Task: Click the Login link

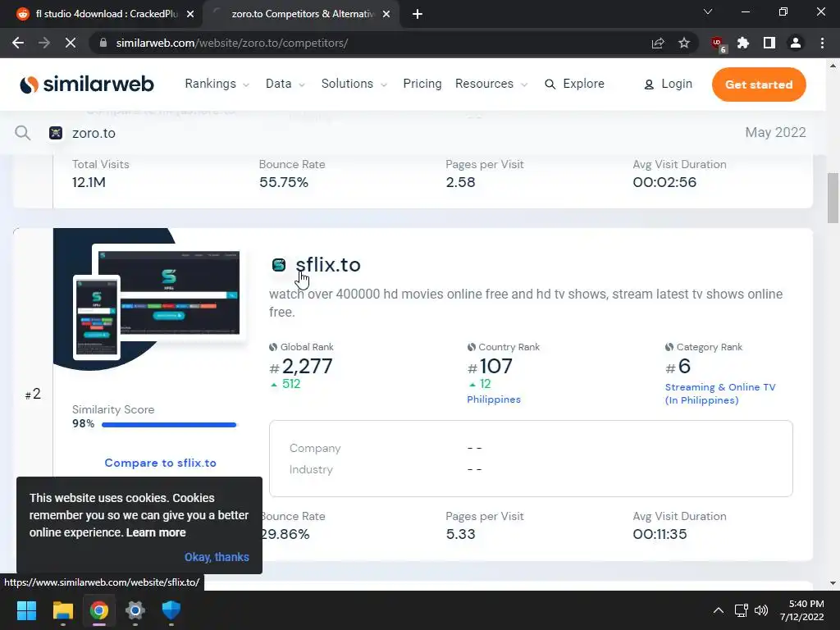Action: pyautogui.click(x=677, y=84)
